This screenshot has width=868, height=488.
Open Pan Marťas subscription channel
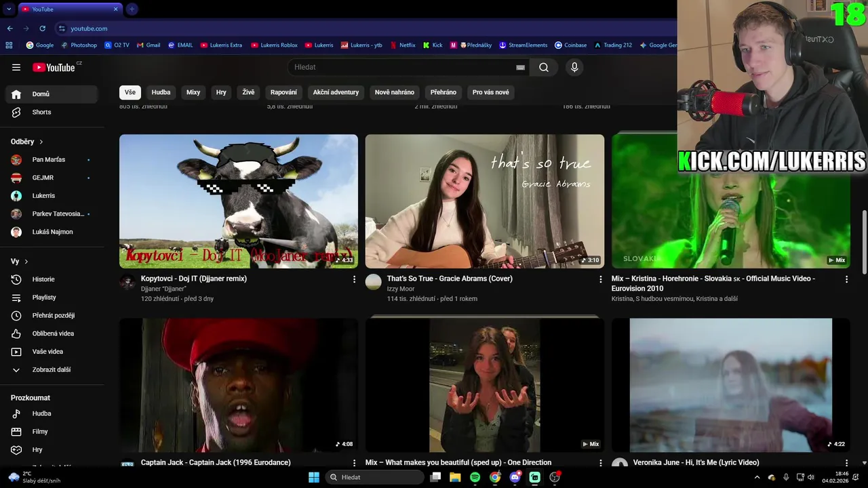point(52,160)
